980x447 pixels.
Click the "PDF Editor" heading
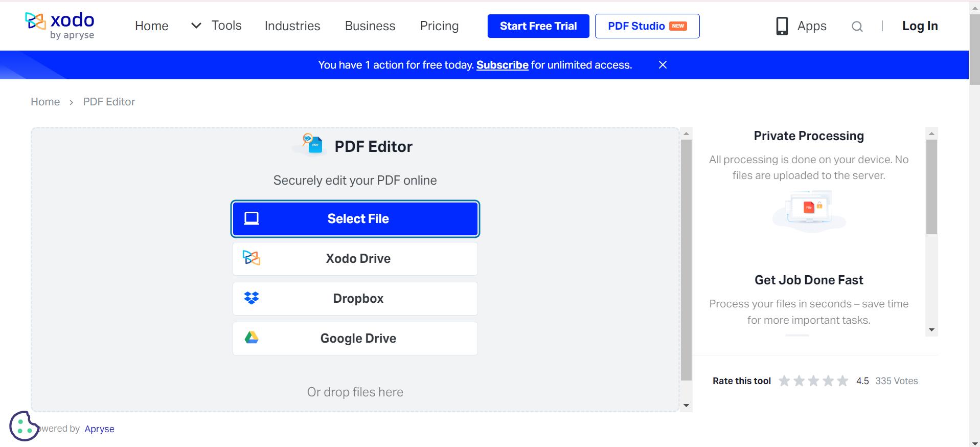[374, 147]
